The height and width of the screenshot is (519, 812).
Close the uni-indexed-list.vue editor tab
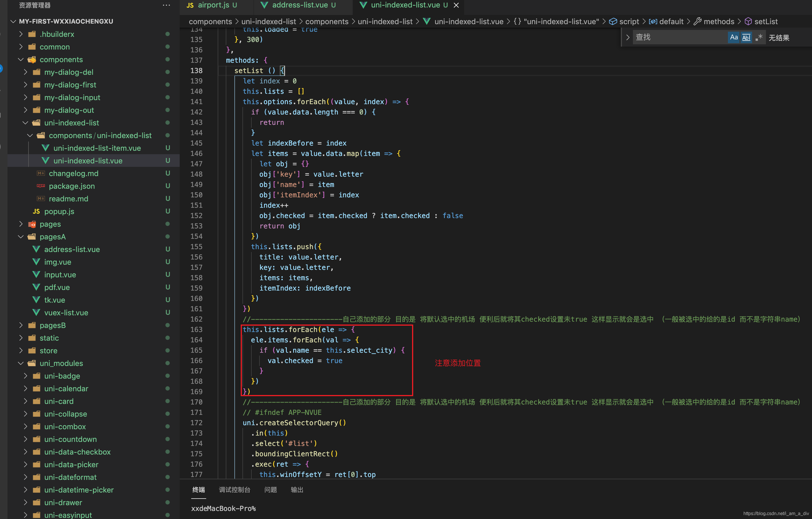[456, 5]
